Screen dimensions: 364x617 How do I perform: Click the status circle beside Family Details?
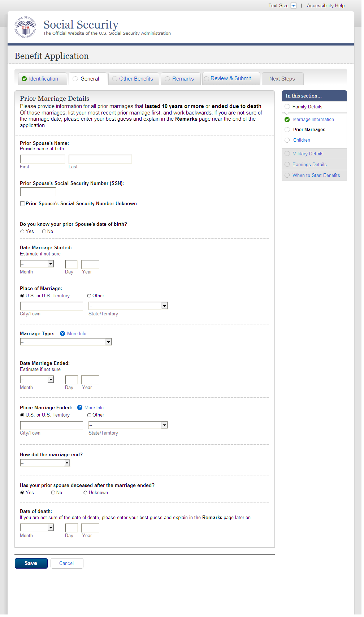click(287, 107)
